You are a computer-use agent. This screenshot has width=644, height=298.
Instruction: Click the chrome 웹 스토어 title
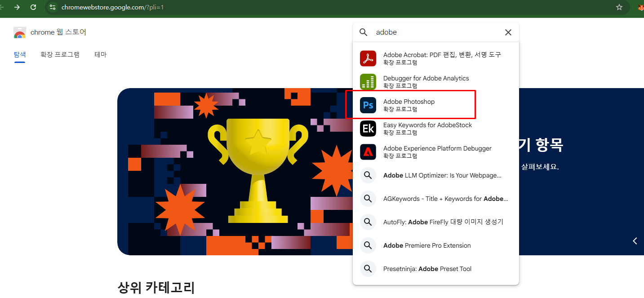point(58,32)
